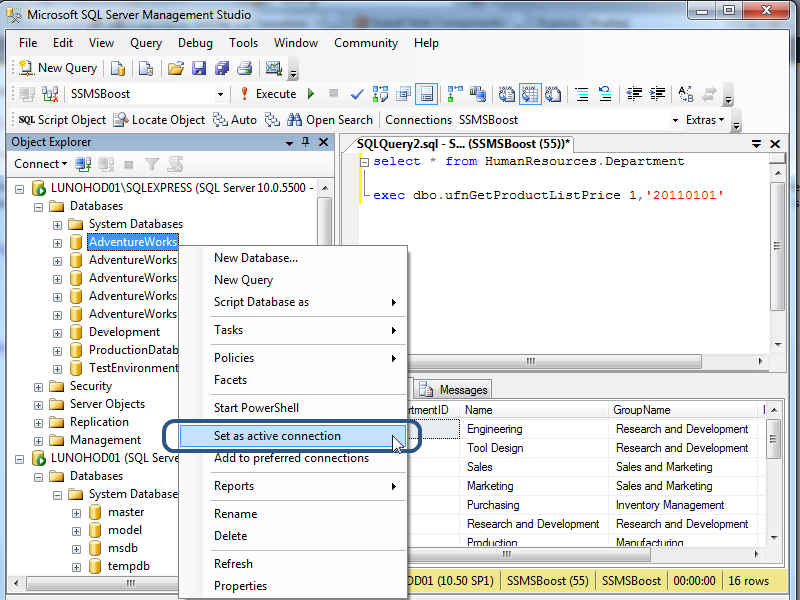Print using the printer icon

coord(244,68)
